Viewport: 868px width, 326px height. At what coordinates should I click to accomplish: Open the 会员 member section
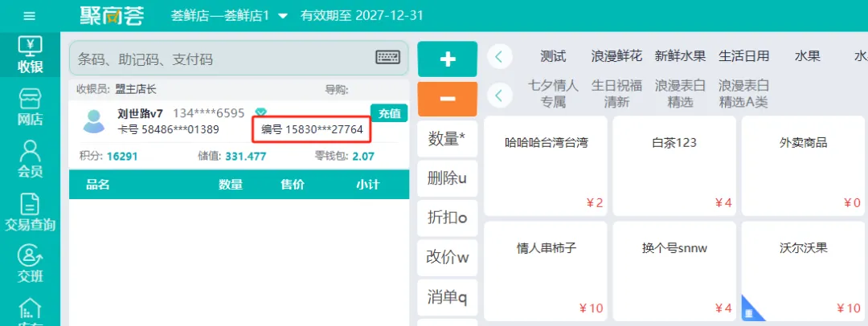click(x=30, y=160)
